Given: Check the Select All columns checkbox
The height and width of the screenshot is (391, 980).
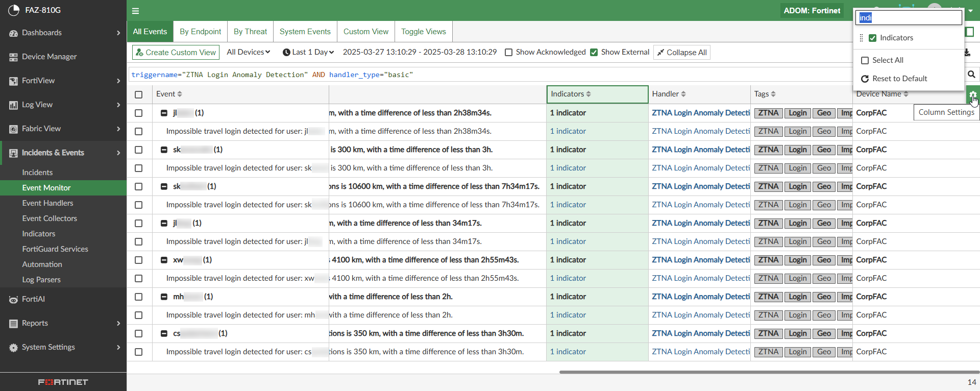Looking at the screenshot, I should coord(865,60).
